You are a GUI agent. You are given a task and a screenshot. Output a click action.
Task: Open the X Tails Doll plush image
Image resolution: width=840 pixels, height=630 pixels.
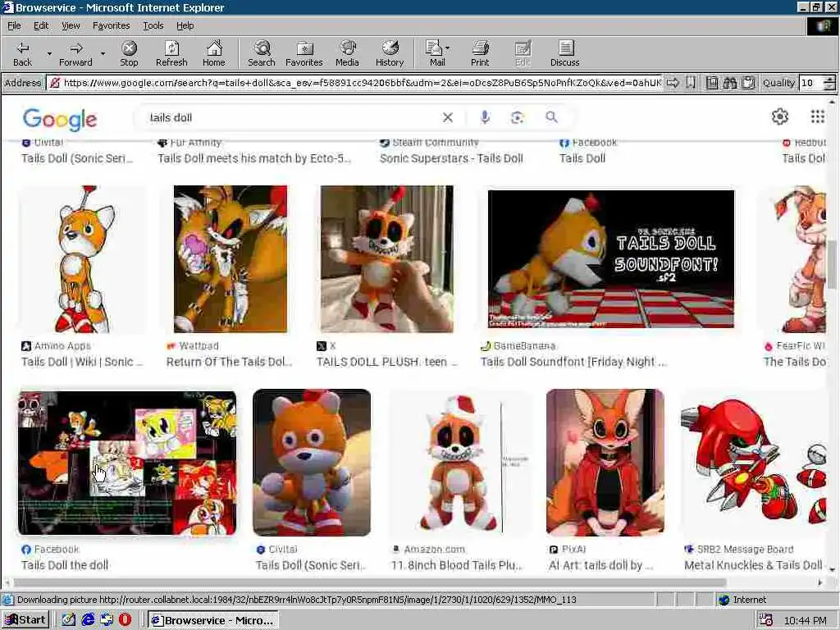387,259
